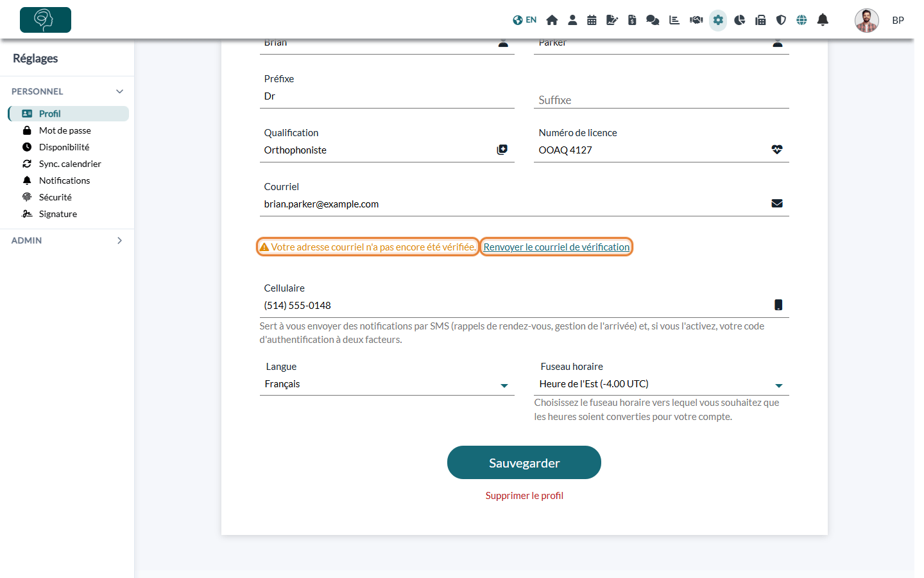Select Profil in sidebar
Image resolution: width=924 pixels, height=578 pixels.
(69, 114)
